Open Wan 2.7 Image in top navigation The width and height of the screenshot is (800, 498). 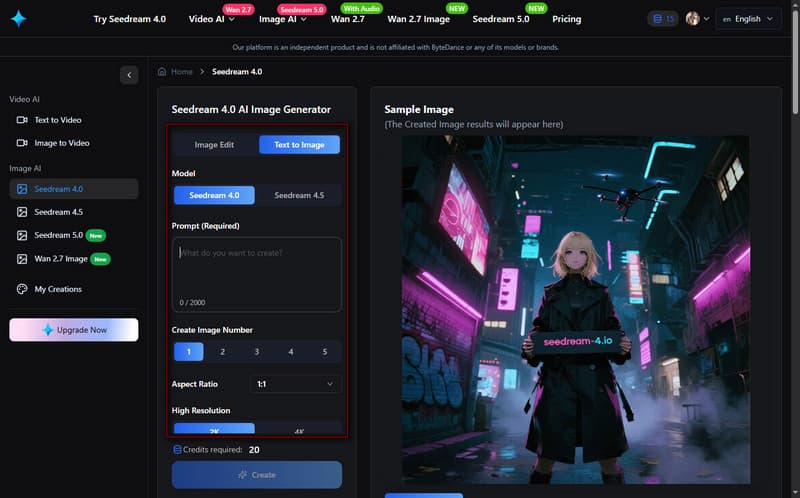tap(418, 19)
